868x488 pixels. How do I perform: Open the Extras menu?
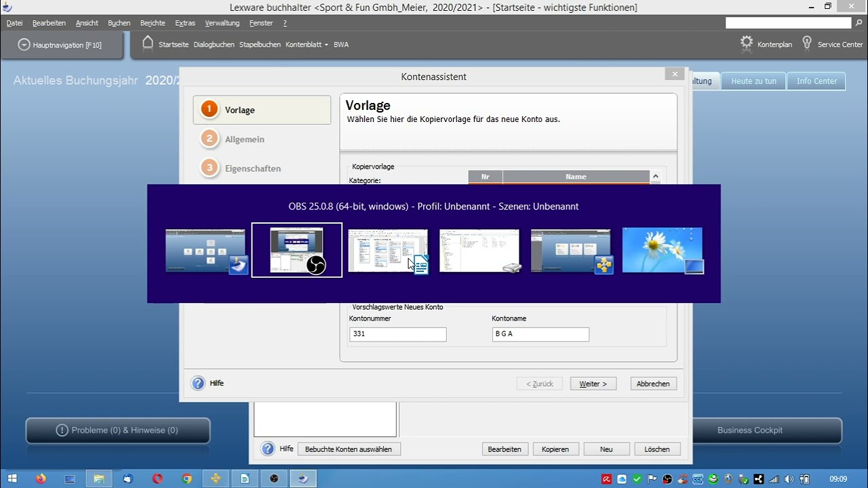pos(185,23)
